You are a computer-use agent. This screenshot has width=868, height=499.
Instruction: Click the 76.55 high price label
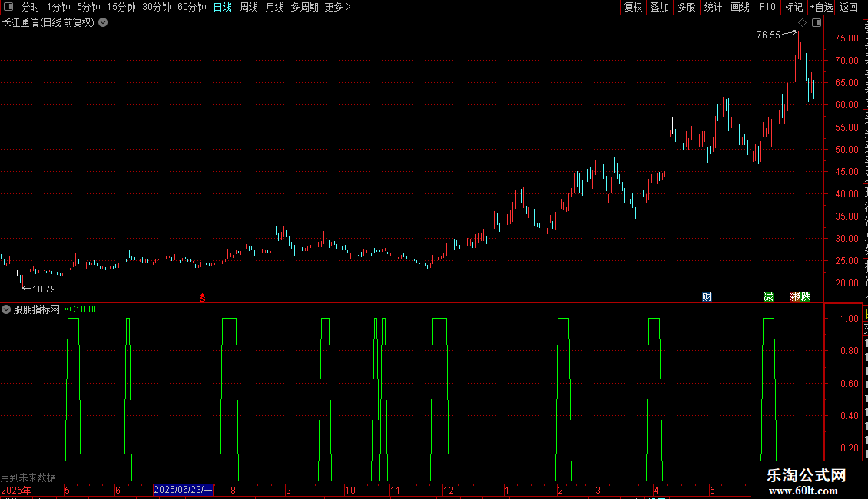coord(768,35)
